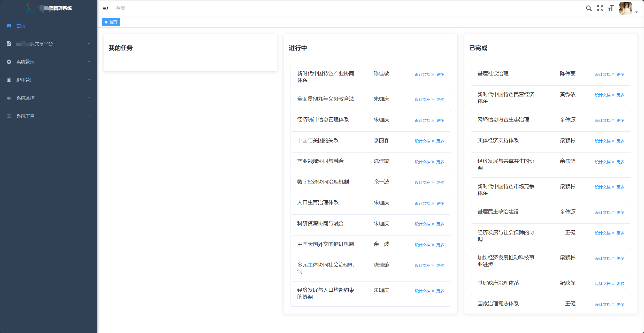Click the system logo in sidebar header

32,8
